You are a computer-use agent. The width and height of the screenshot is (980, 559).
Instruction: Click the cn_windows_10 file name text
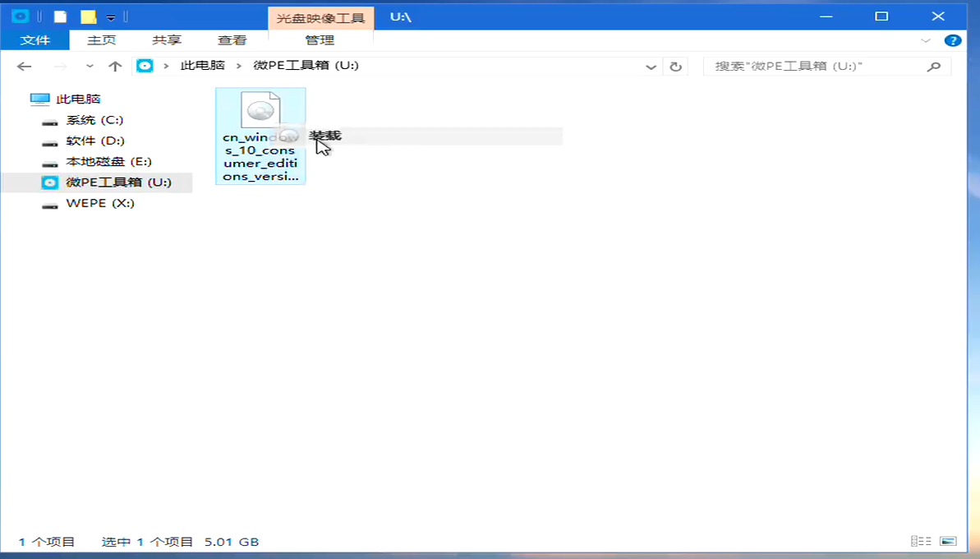260,157
